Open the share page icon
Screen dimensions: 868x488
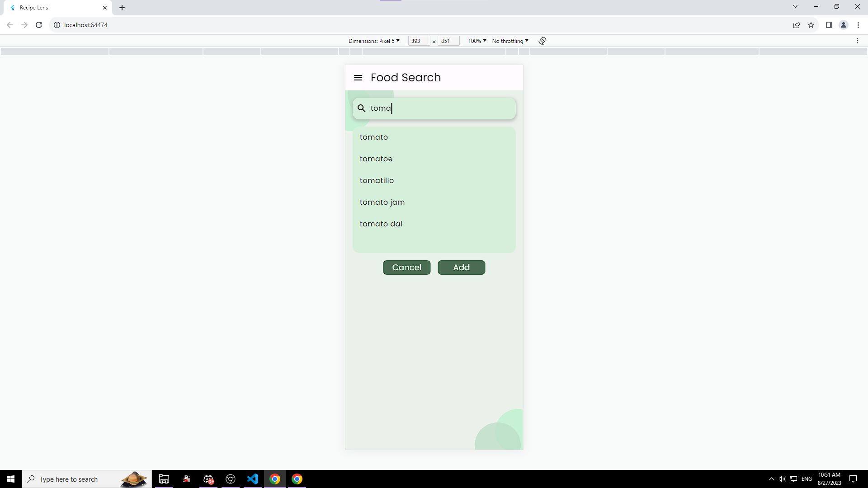click(x=797, y=25)
